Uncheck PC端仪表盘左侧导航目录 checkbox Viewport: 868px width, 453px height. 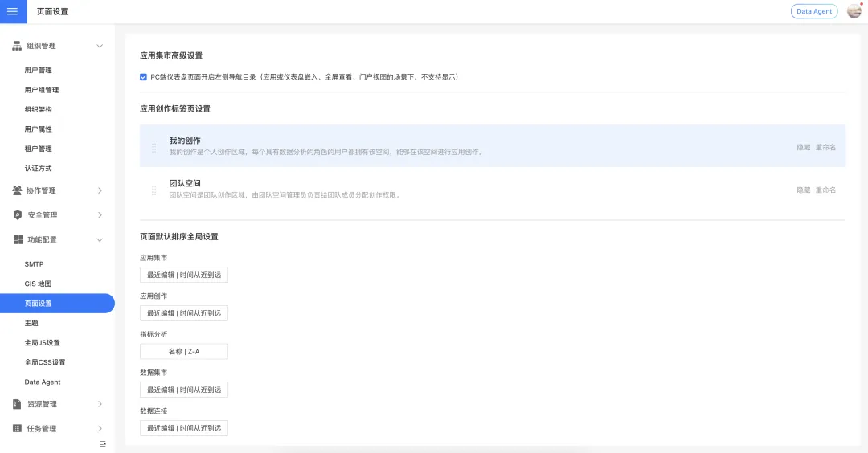[143, 77]
